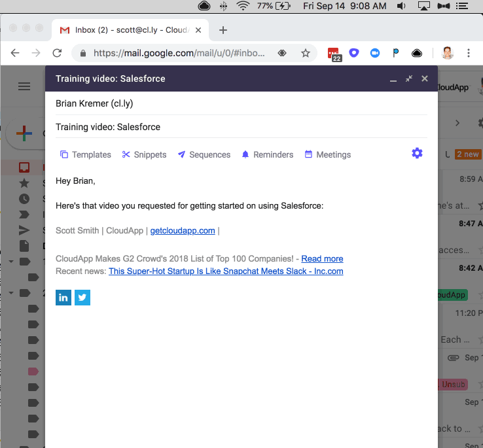This screenshot has height=448, width=483.
Task: Open the volume menu bar icon
Action: tap(401, 6)
